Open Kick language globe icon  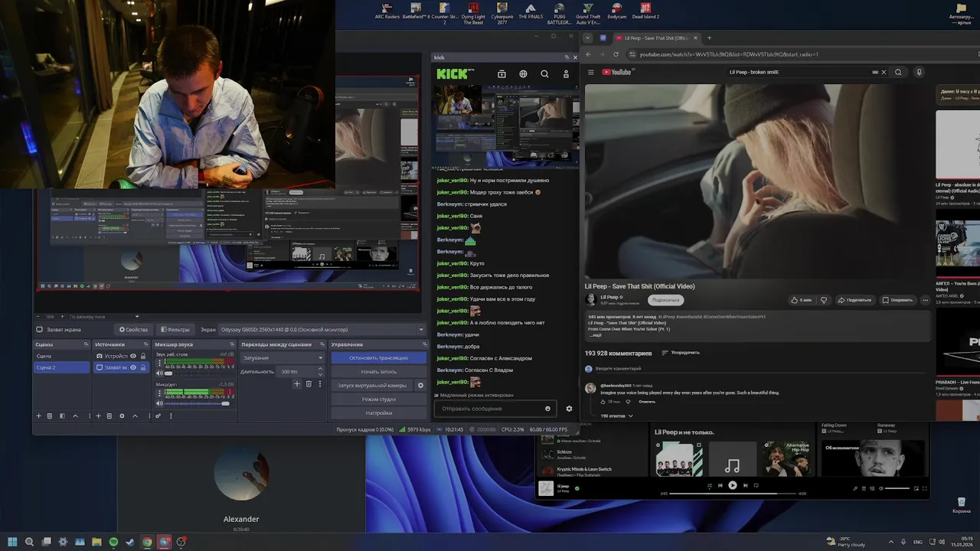[523, 74]
